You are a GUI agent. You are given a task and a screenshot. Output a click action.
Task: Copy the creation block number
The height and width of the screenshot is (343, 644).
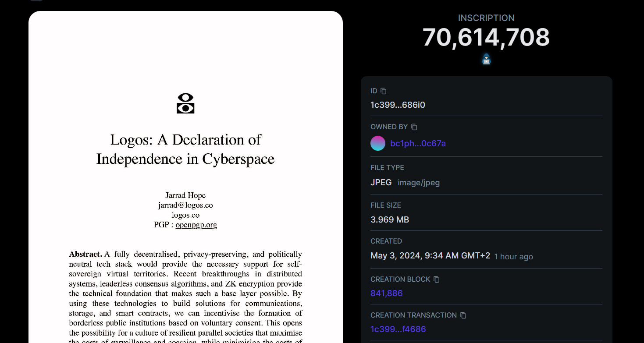[x=437, y=279]
